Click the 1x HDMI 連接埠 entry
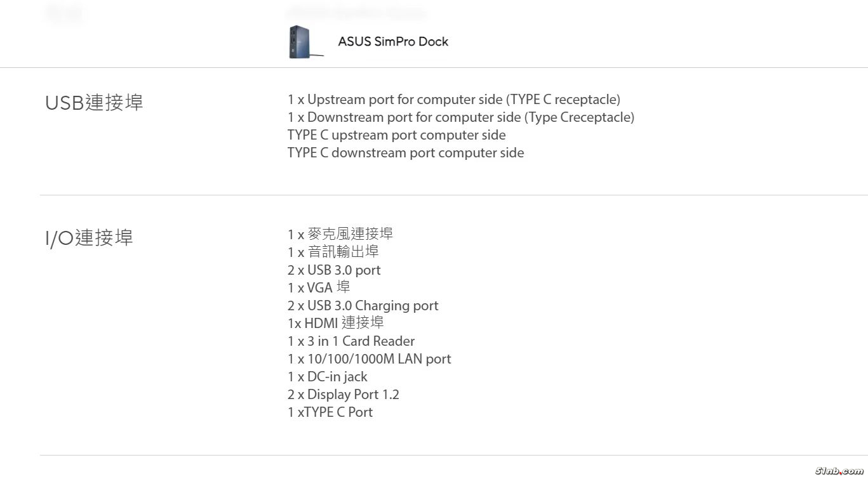Viewport: 868px width, 479px height. [x=335, y=324]
